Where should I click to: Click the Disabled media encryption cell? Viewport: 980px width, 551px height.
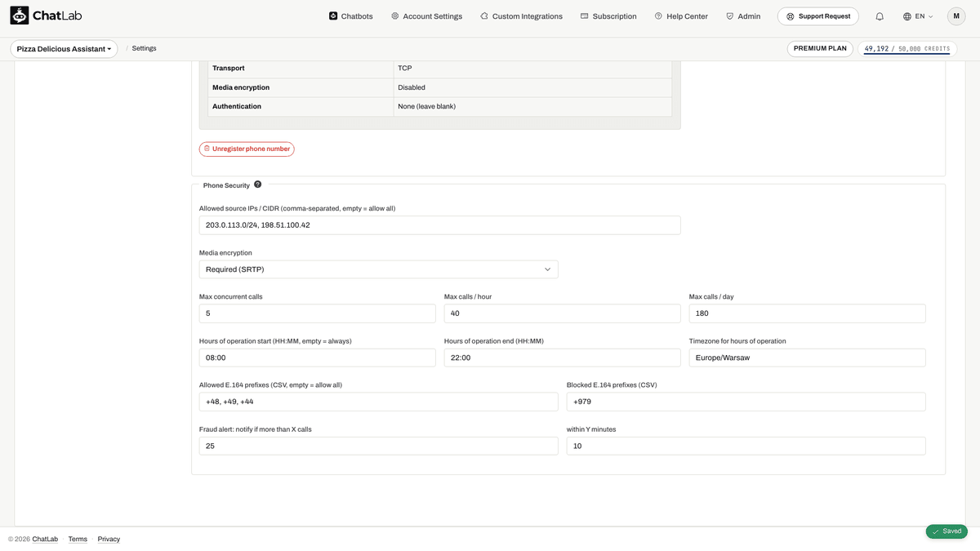pos(532,87)
